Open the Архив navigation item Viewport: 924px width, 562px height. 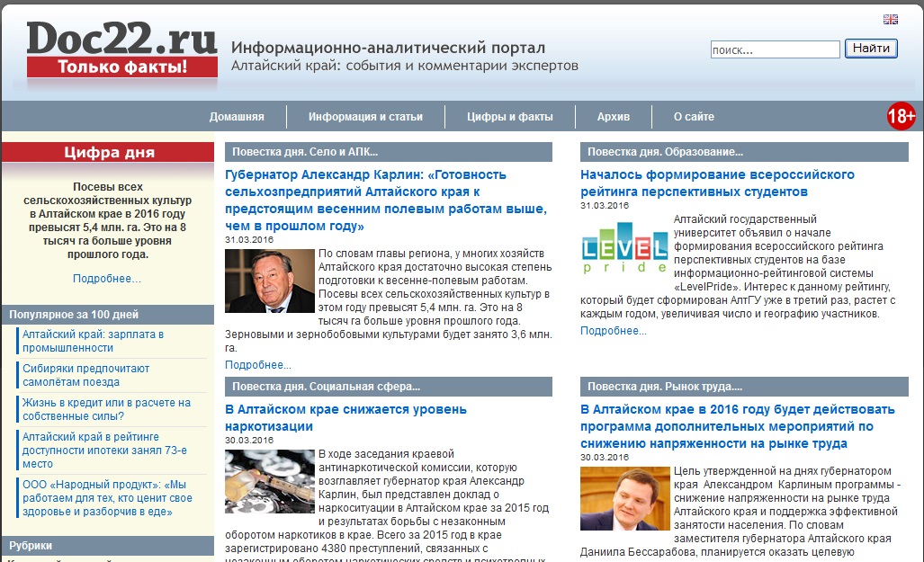614,117
